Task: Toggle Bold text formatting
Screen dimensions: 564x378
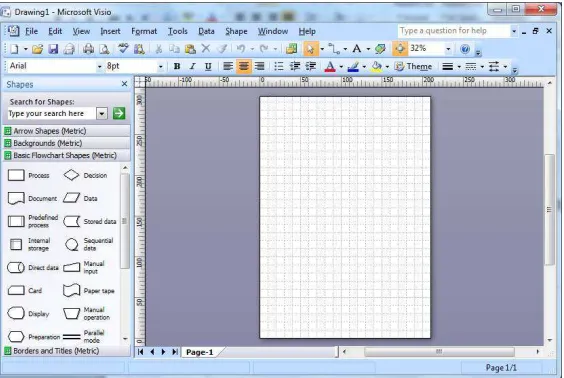Action: (177, 66)
